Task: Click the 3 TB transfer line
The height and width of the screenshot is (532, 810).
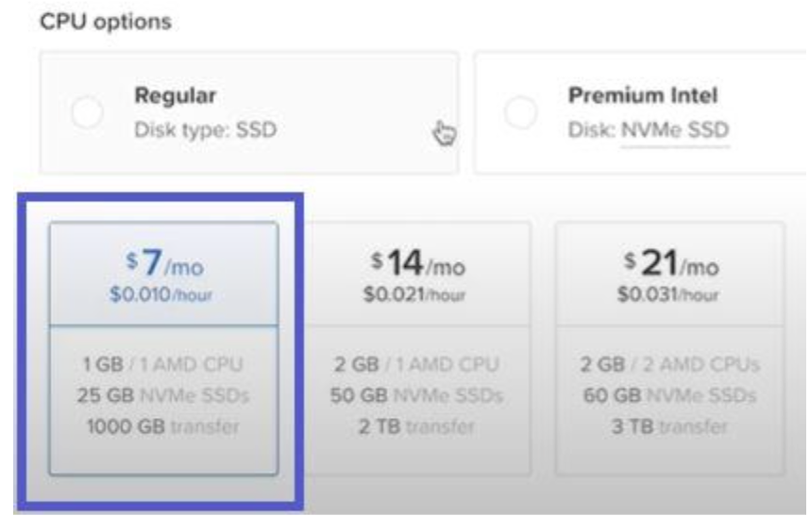Action: pos(669,426)
